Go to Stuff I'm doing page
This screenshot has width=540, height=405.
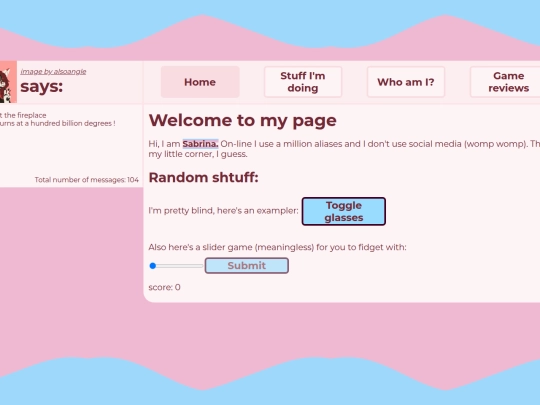(x=303, y=82)
